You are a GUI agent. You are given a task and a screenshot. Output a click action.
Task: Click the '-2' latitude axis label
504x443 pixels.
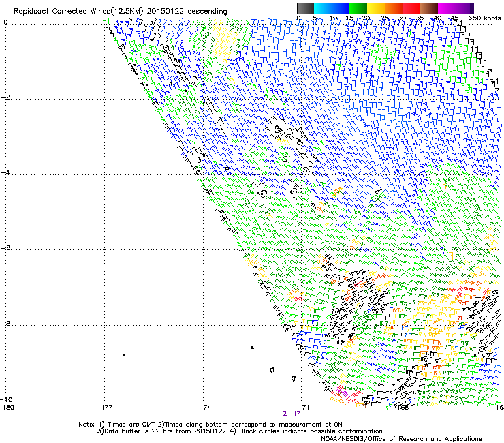pos(5,97)
